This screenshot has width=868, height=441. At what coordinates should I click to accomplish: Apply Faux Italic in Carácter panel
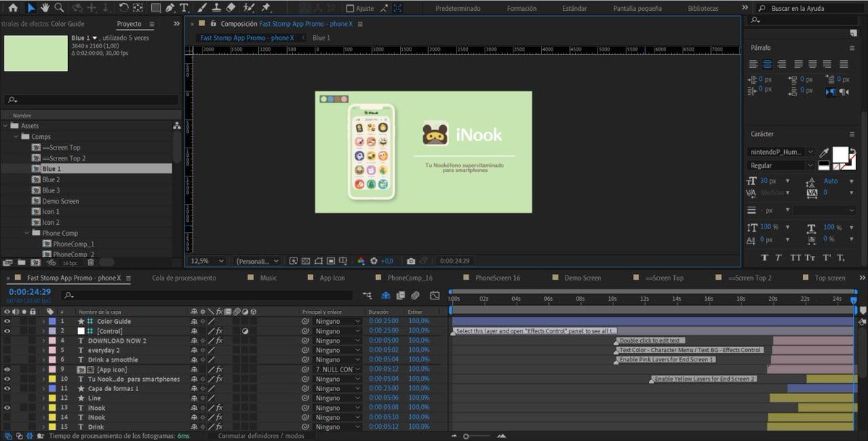click(778, 258)
